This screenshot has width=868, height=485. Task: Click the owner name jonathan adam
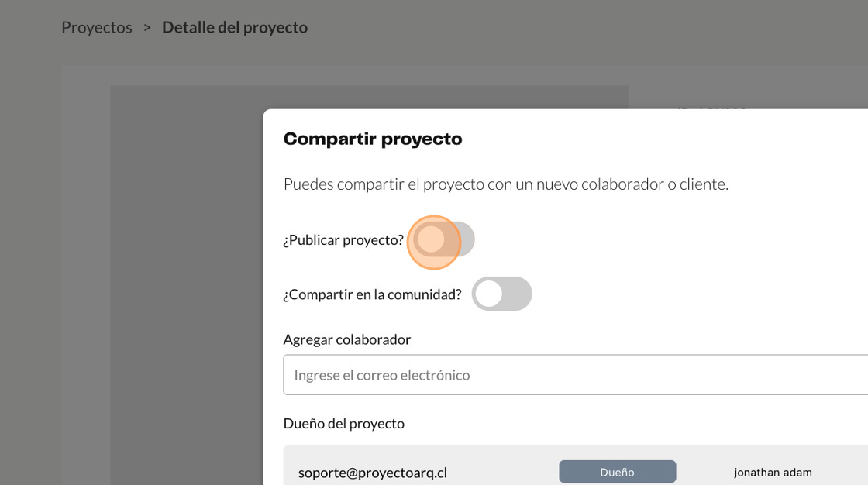tap(773, 473)
